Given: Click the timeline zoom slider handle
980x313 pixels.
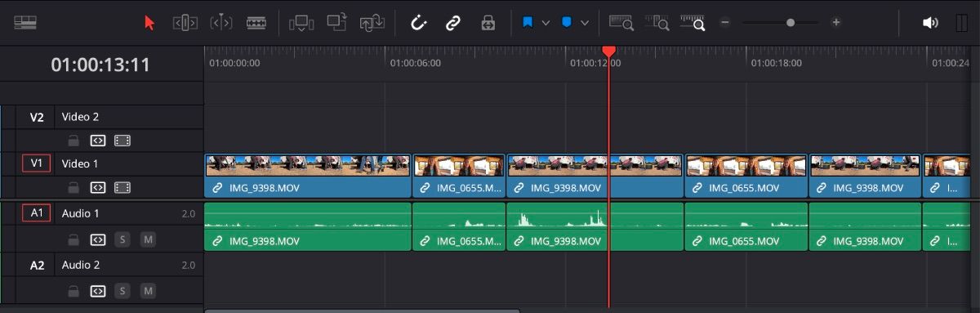Looking at the screenshot, I should 791,23.
